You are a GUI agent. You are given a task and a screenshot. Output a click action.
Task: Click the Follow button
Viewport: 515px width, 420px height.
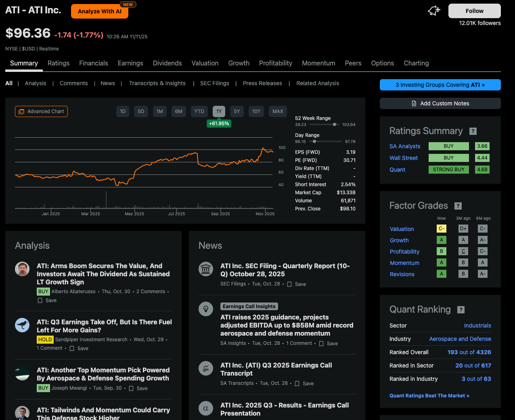(x=475, y=11)
